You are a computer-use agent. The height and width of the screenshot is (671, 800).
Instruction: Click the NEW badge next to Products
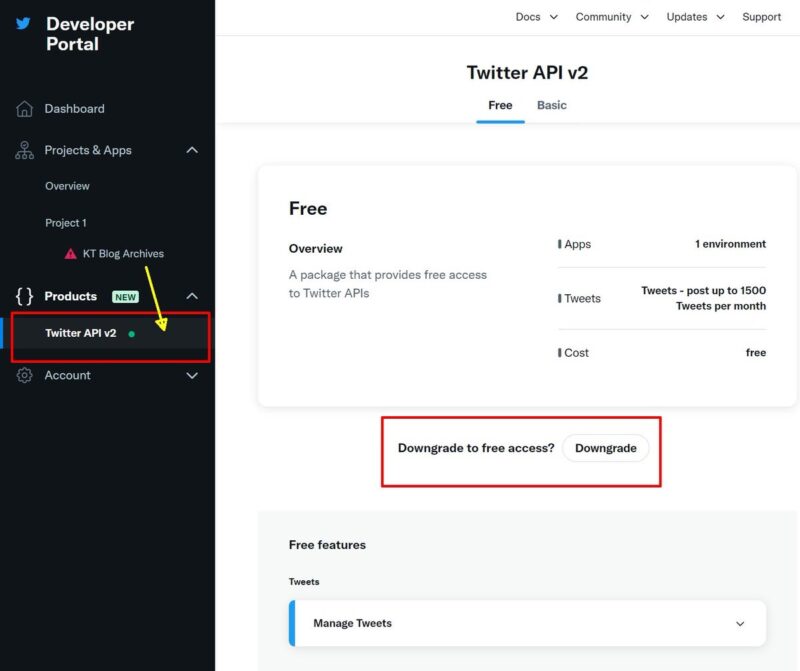128,296
